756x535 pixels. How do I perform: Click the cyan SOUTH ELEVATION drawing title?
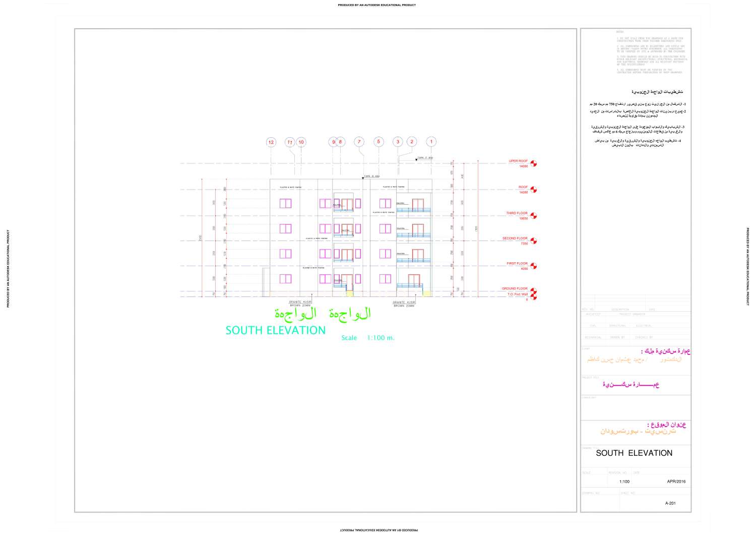coord(276,331)
